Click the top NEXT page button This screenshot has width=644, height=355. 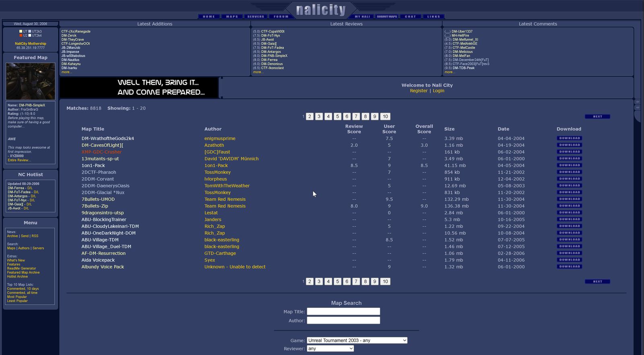coord(597,116)
